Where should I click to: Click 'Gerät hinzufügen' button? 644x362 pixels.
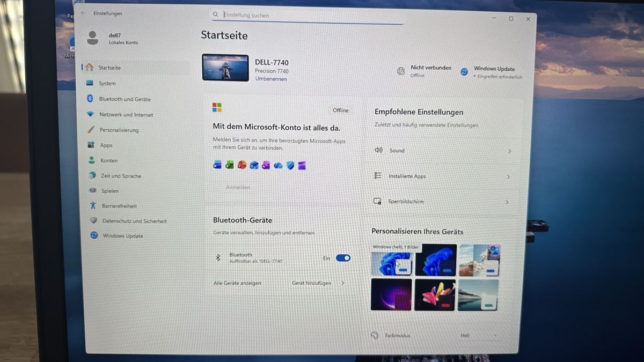311,283
